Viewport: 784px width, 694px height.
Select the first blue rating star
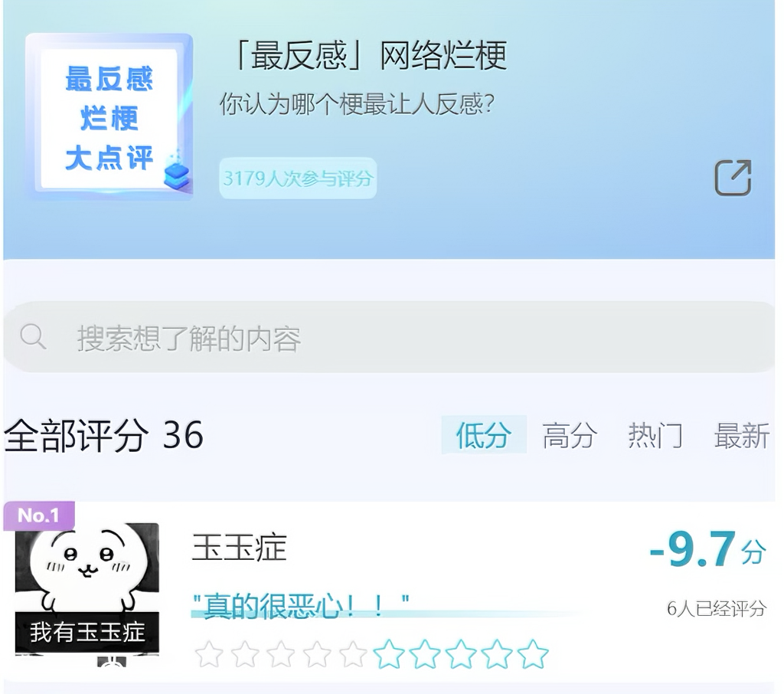[389, 654]
